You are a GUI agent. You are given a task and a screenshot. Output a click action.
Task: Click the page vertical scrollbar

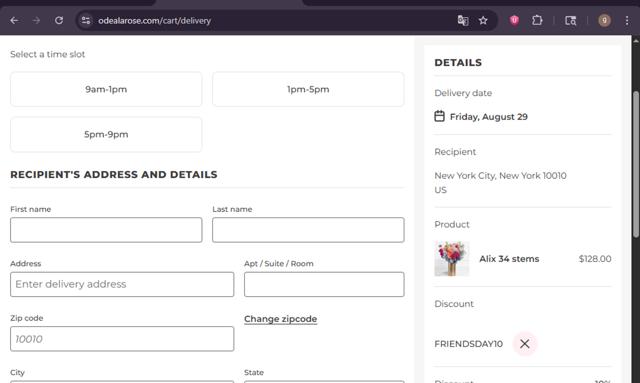[x=636, y=163]
